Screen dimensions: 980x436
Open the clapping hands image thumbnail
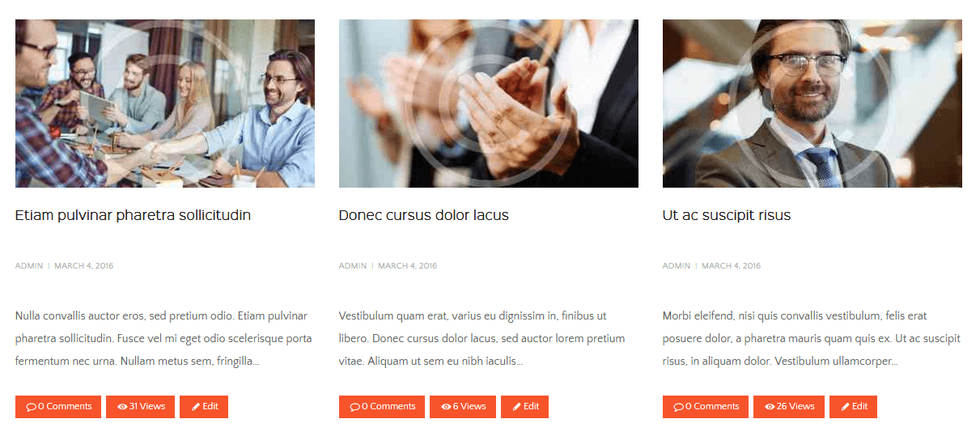pyautogui.click(x=489, y=104)
